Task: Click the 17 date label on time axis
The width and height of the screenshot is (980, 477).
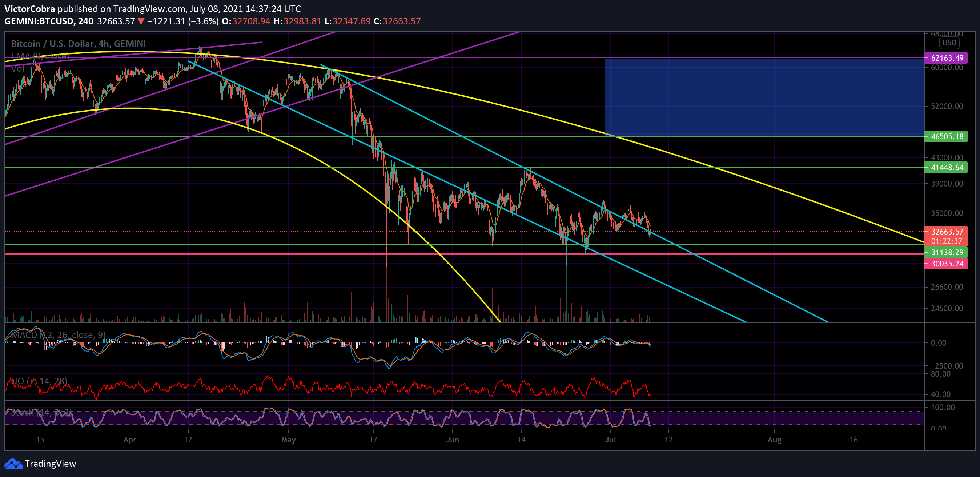Action: tap(373, 440)
